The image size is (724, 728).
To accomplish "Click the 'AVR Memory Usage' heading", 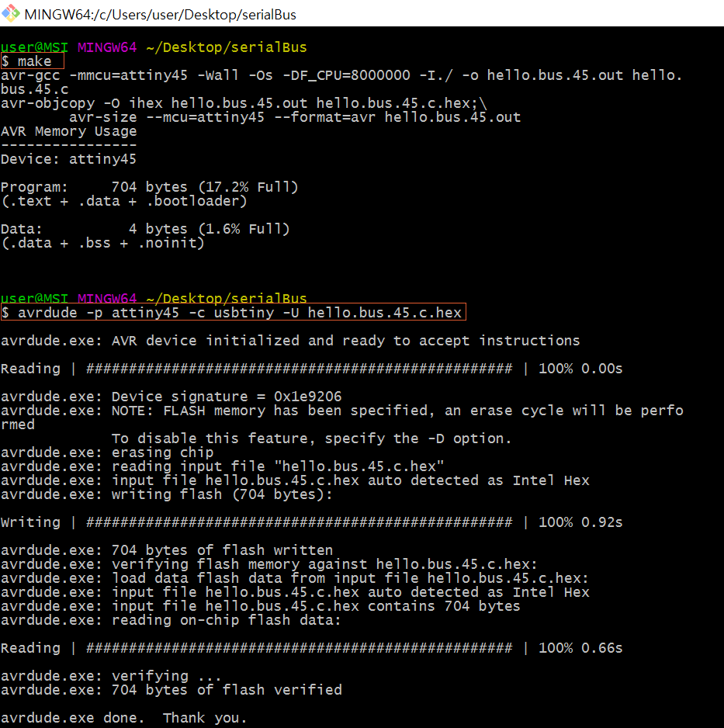I will [69, 131].
